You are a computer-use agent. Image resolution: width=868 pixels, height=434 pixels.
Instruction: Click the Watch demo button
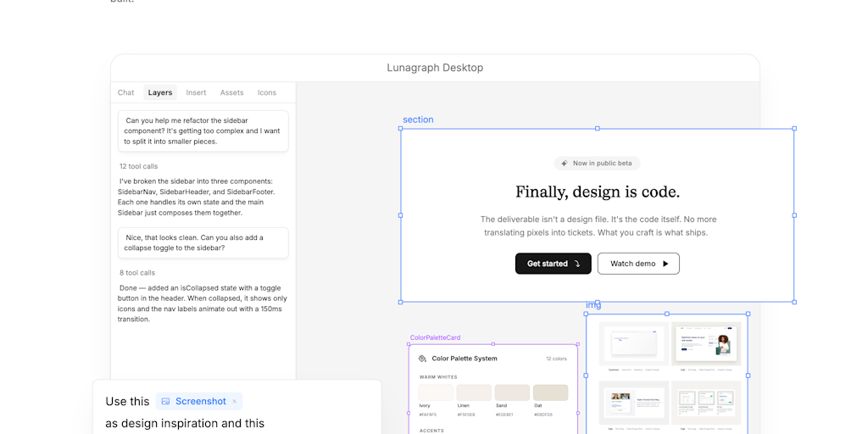tap(637, 264)
